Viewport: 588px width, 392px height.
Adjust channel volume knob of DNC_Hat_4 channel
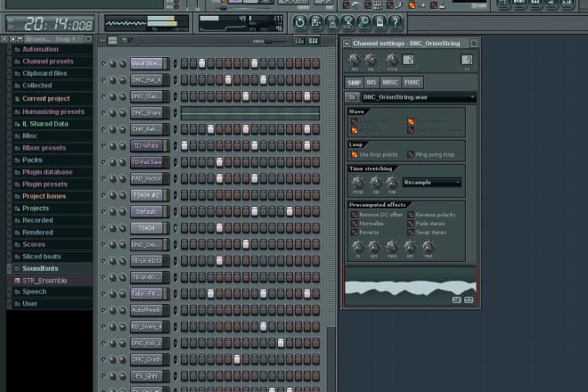click(122, 80)
